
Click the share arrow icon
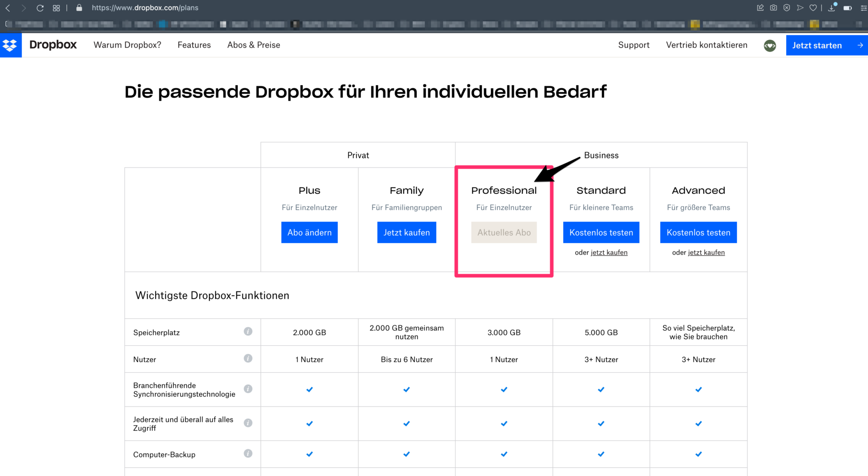(800, 8)
